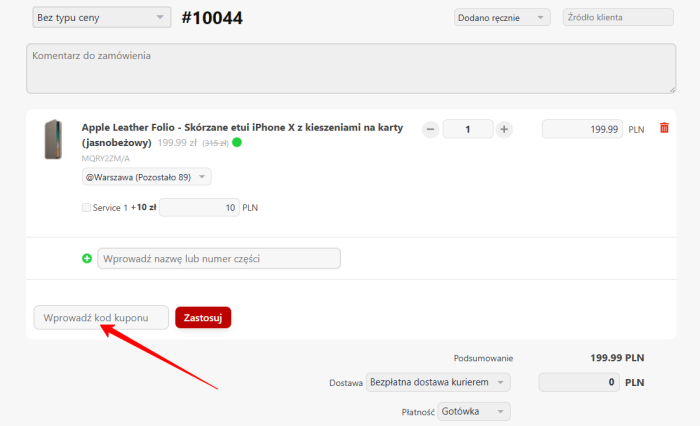Click the green availability status dot
700x426 pixels.
tap(237, 143)
